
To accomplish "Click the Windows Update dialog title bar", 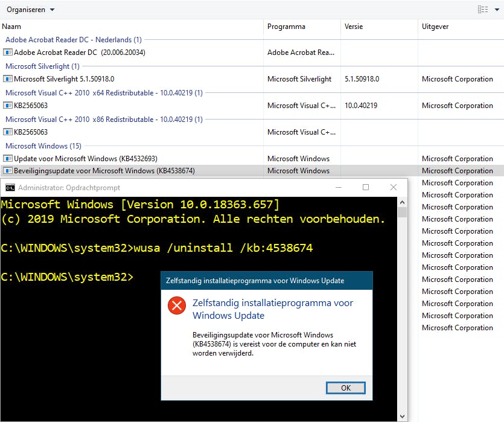I will (266, 281).
